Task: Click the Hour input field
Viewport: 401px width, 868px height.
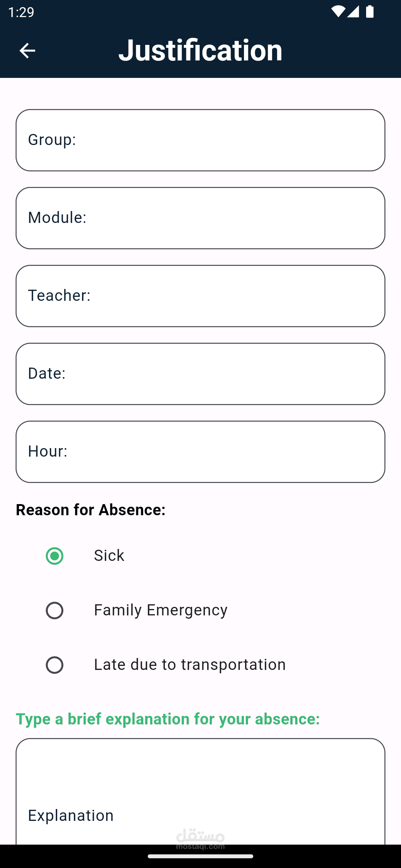Action: [x=200, y=452]
